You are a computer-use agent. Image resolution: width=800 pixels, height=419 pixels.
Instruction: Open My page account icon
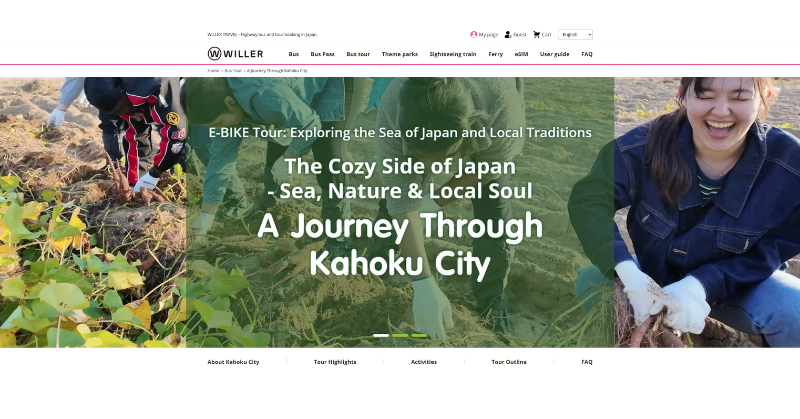pyautogui.click(x=474, y=34)
